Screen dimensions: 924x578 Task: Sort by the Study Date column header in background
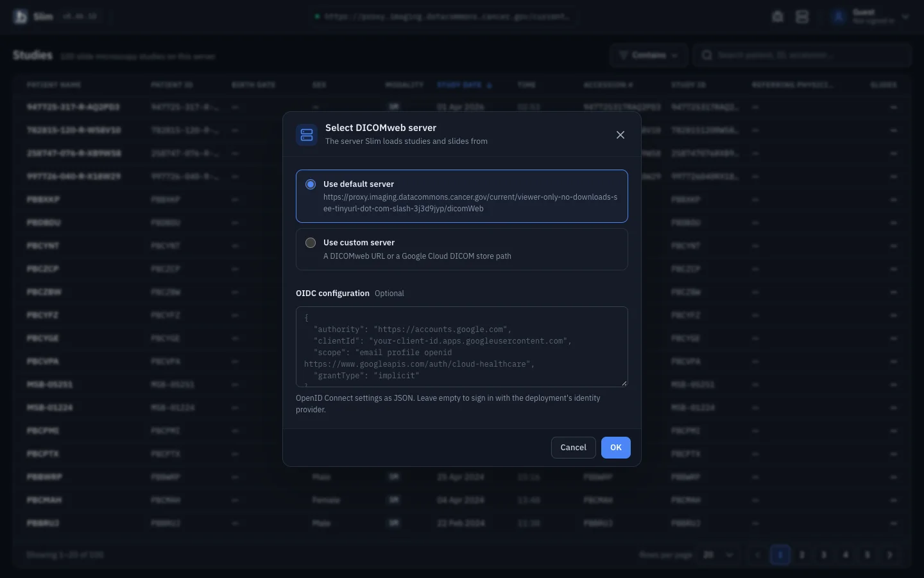(x=464, y=85)
